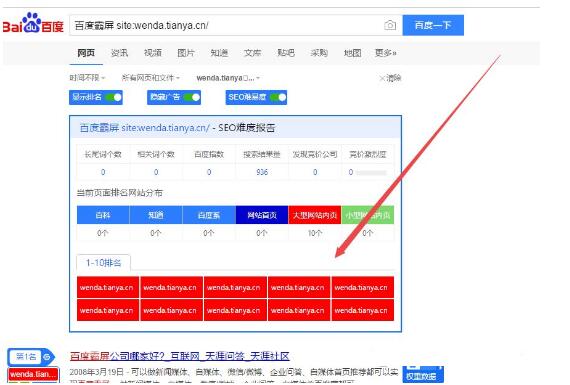Click the 百度系 column header
This screenshot has width=570, height=385.
209,215
